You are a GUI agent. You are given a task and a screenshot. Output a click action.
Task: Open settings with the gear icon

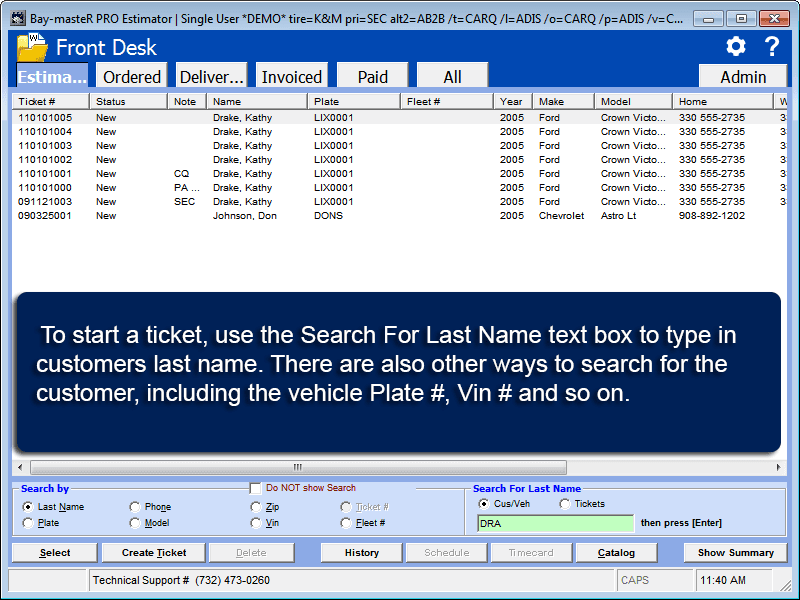[x=736, y=46]
